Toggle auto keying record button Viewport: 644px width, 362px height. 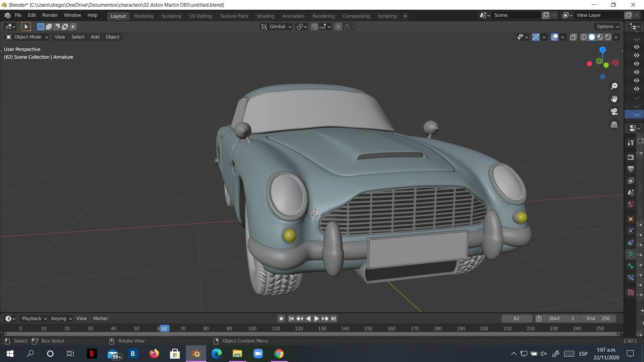tap(281, 318)
